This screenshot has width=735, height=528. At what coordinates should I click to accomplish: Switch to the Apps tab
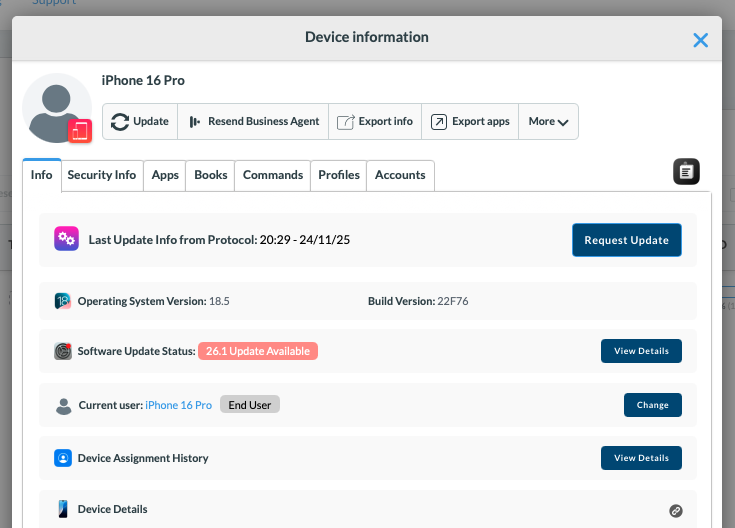[165, 175]
